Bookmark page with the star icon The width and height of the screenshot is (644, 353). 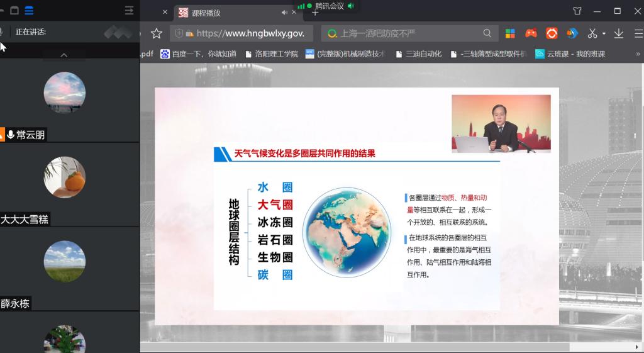point(157,33)
